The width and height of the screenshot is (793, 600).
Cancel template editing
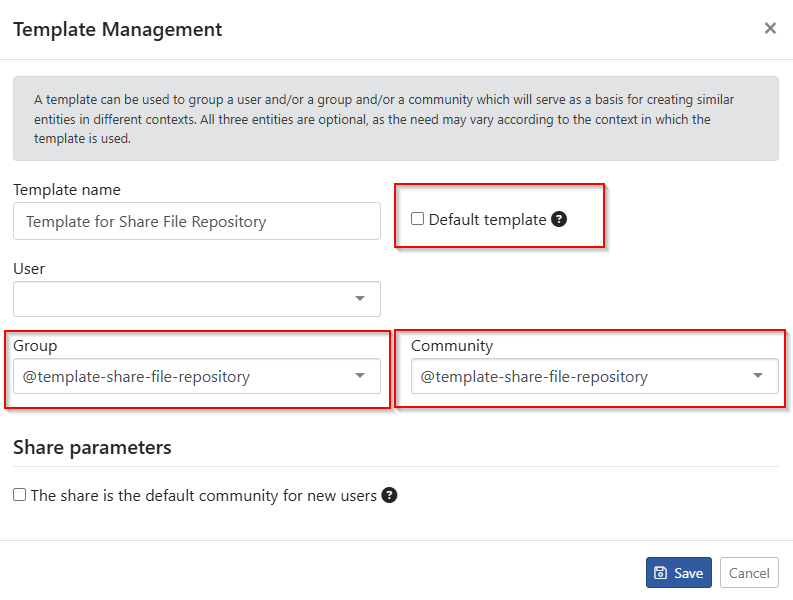[x=749, y=573]
